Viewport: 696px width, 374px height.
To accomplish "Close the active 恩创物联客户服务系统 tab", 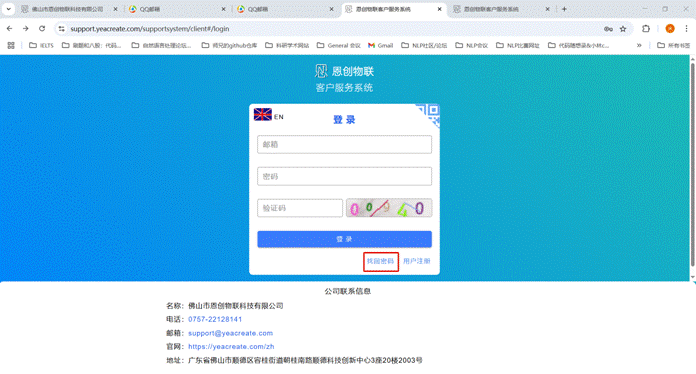I will (439, 9).
